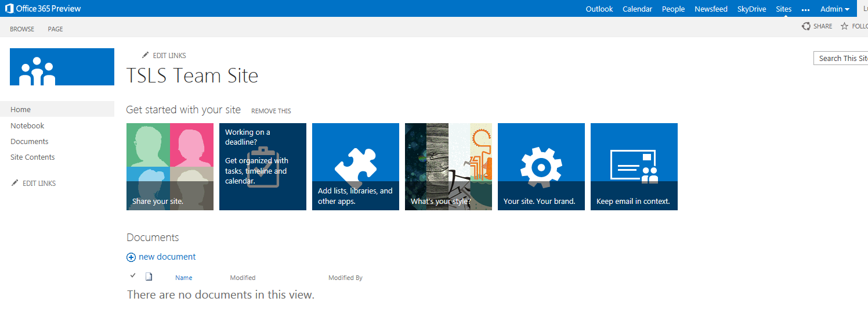Open the 'Your site. Your brand.' gear tile
The image size is (868, 316).
[541, 167]
